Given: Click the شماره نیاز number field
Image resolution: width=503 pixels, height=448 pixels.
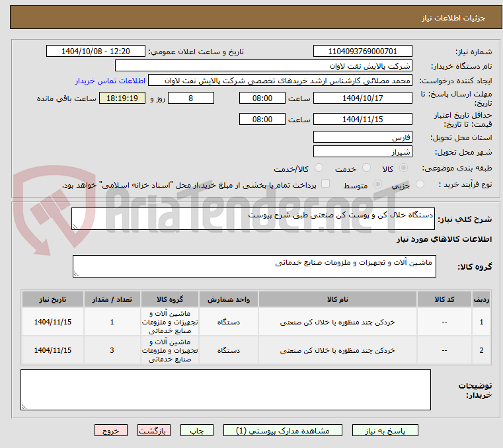Looking at the screenshot, I should (362, 51).
